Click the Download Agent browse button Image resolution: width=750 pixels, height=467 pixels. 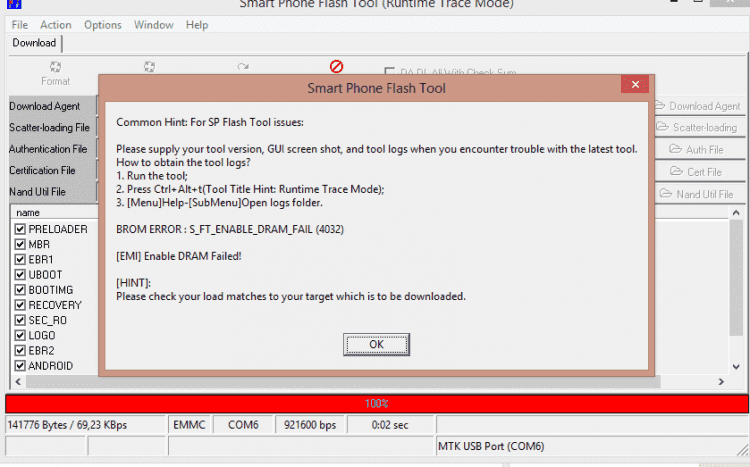(700, 106)
